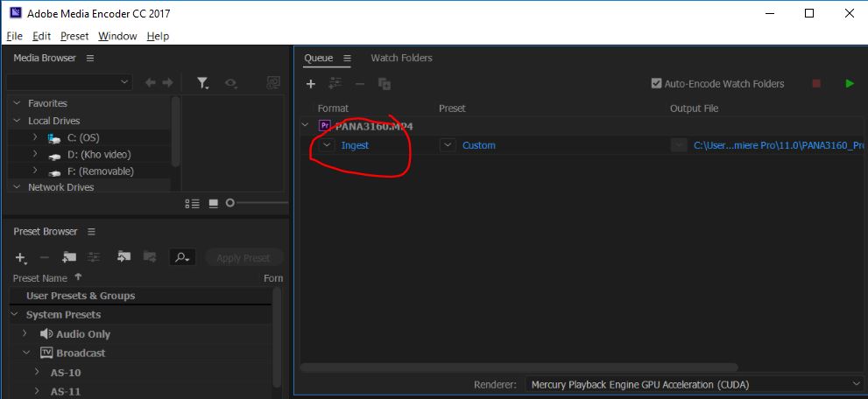Switch Media Browser to list view
The height and width of the screenshot is (399, 868).
click(x=192, y=203)
